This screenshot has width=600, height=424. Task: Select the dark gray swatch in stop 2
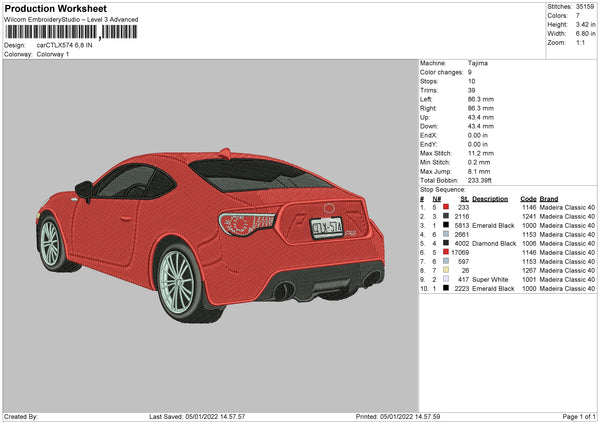(444, 216)
